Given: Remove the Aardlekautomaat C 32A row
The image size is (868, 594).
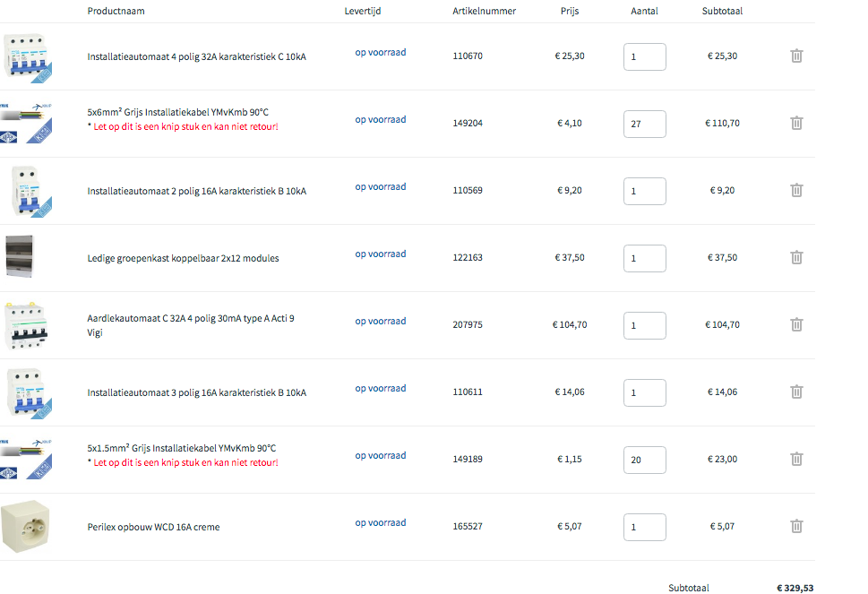Looking at the screenshot, I should (x=796, y=324).
